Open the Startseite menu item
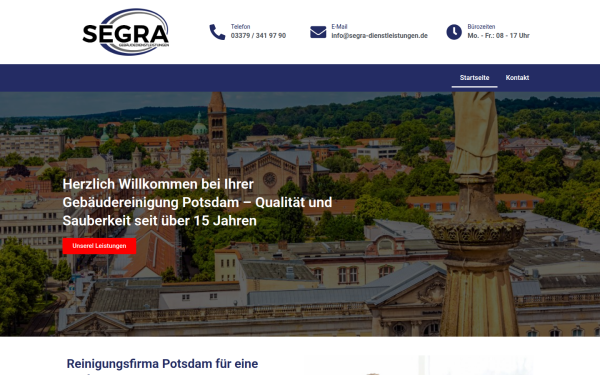This screenshot has width=600, height=375. 474,78
